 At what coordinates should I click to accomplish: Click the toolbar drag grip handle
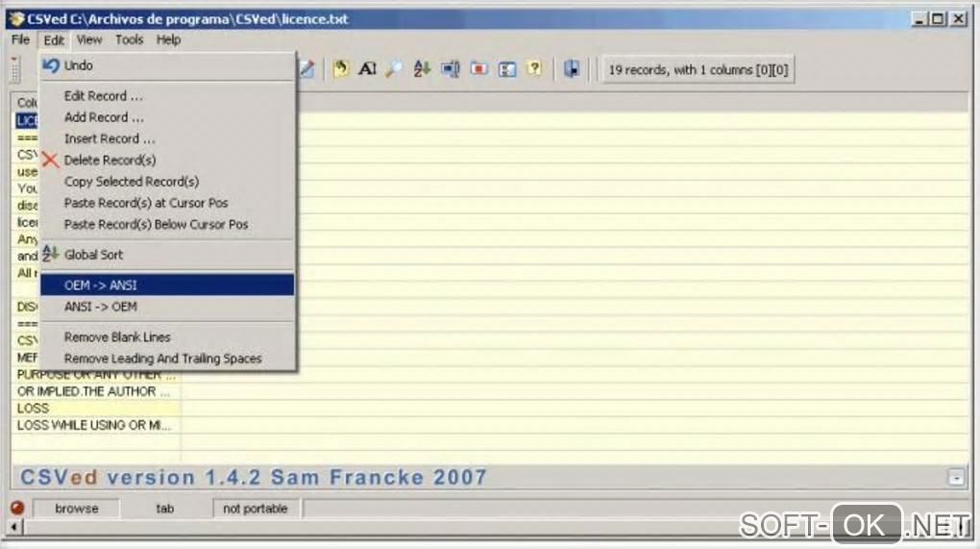tap(15, 69)
